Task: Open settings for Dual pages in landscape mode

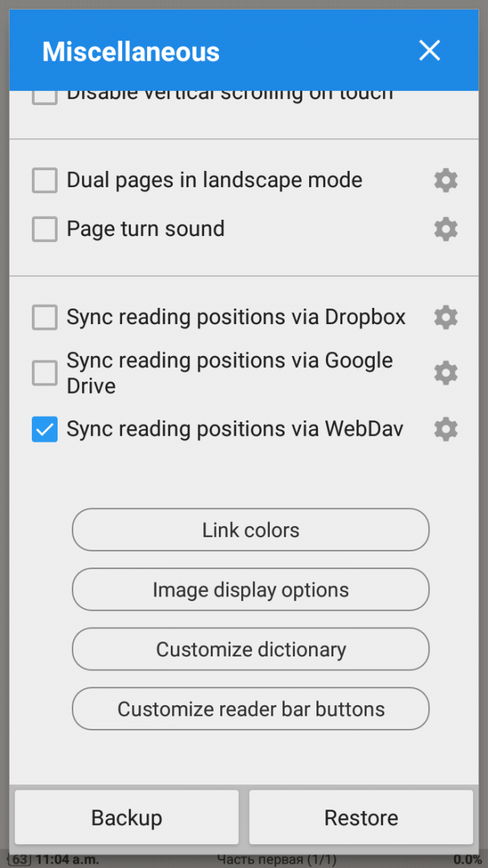Action: coord(446,180)
